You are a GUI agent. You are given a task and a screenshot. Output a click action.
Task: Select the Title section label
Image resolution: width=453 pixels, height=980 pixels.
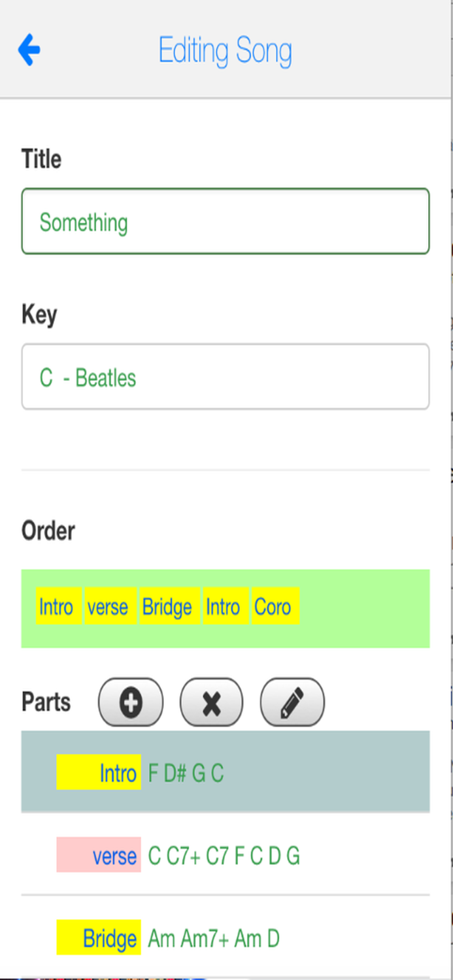click(41, 159)
